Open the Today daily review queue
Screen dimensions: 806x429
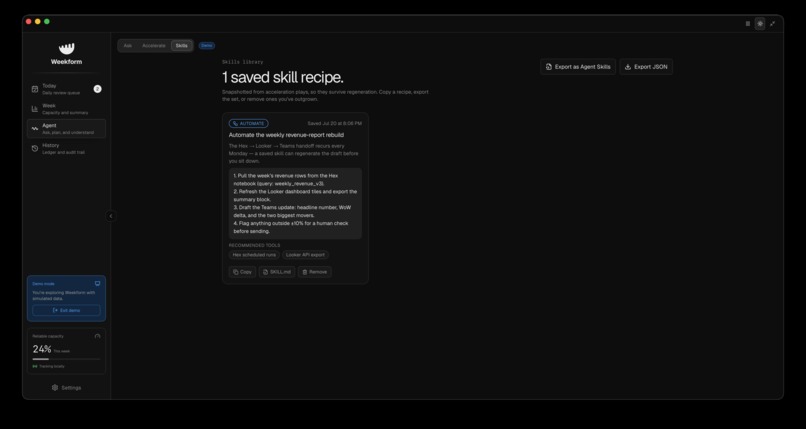point(66,89)
